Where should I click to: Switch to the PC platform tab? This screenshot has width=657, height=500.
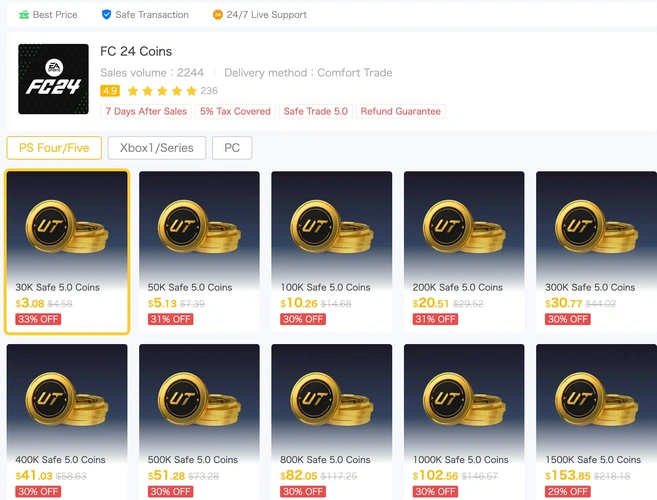pyautogui.click(x=232, y=148)
